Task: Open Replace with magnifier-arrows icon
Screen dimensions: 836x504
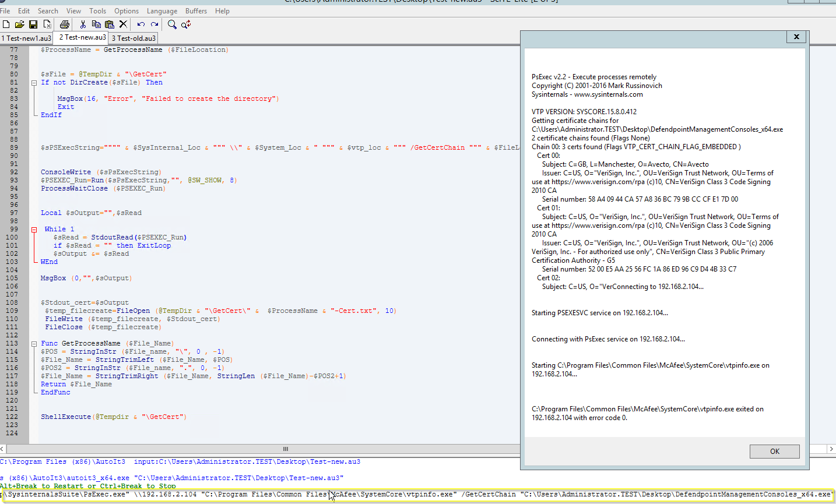Action: tap(186, 24)
